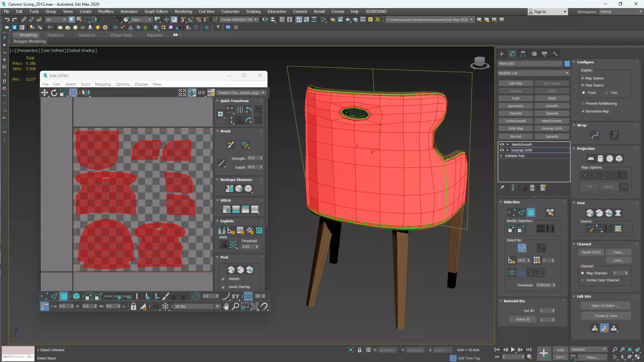This screenshot has height=362, width=644.
Task: Open the Mapping menu in Edit UVWs
Action: point(103,85)
